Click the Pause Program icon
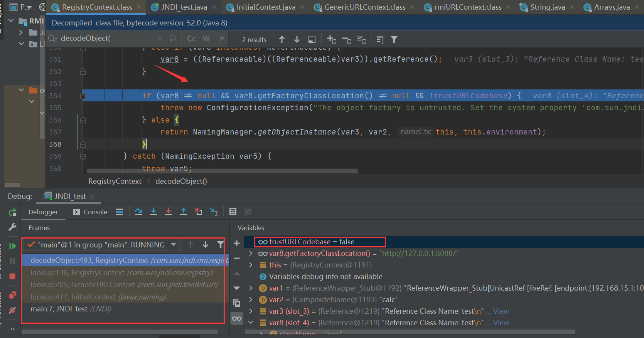This screenshot has height=338, width=644. pos(12,261)
